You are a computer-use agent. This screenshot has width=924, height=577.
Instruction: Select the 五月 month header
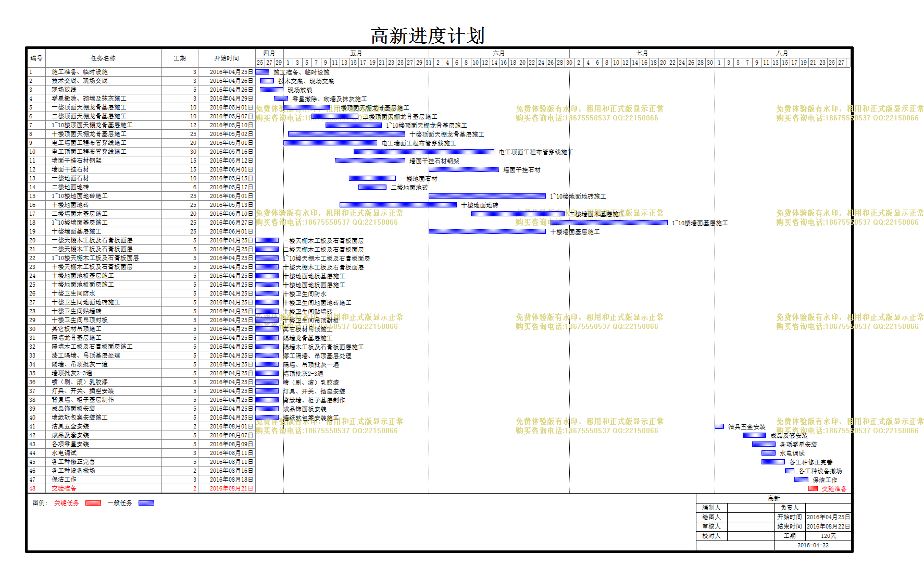click(356, 53)
